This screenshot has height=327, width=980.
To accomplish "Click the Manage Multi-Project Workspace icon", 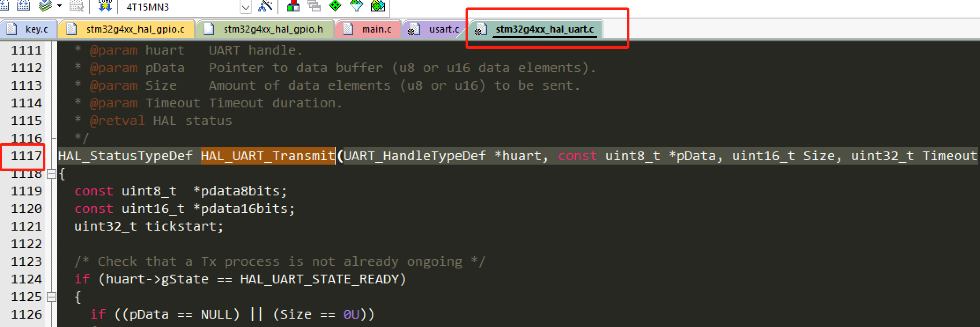I will tap(314, 5).
